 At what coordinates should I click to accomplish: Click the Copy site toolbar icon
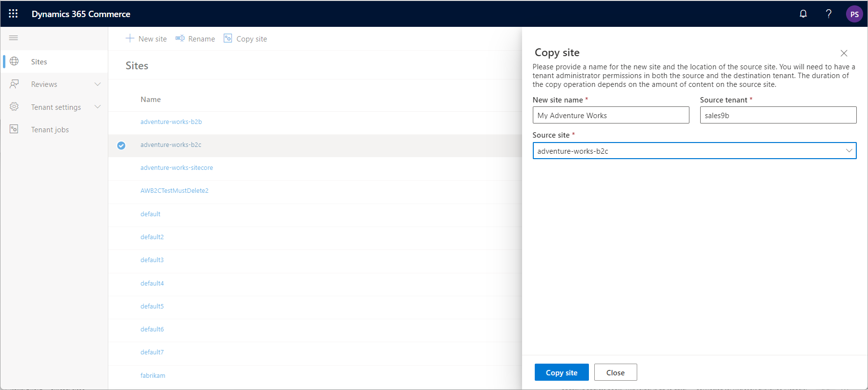coord(228,38)
